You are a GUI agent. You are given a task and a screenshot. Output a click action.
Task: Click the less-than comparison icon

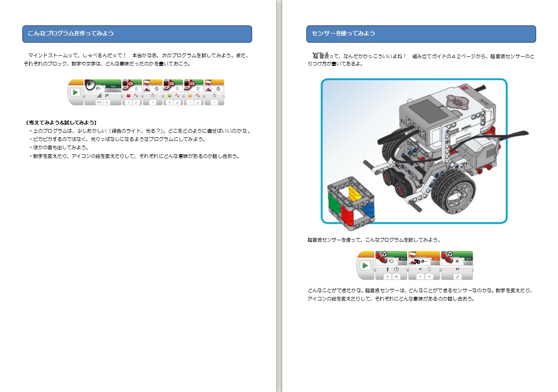tap(420, 269)
